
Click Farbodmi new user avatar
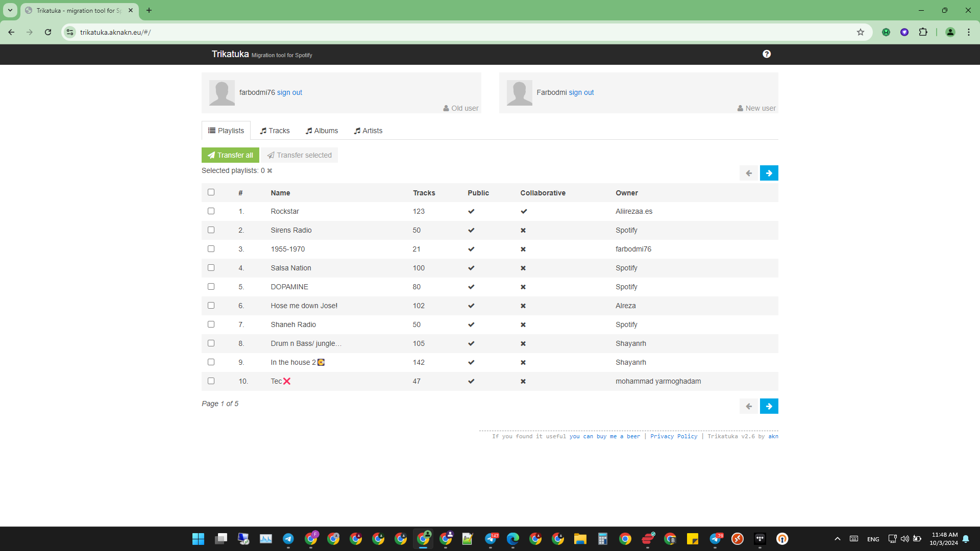[x=520, y=93]
